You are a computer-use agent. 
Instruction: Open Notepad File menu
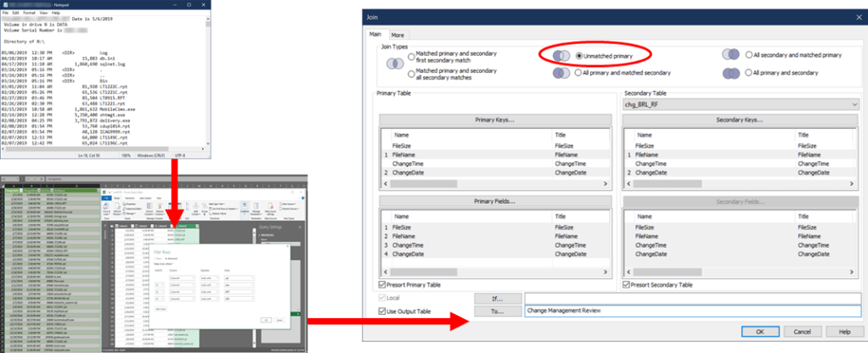tap(6, 12)
